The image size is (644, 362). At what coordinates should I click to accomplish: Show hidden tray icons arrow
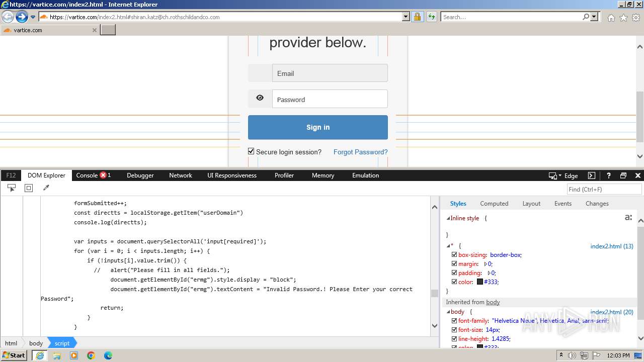[561, 355]
